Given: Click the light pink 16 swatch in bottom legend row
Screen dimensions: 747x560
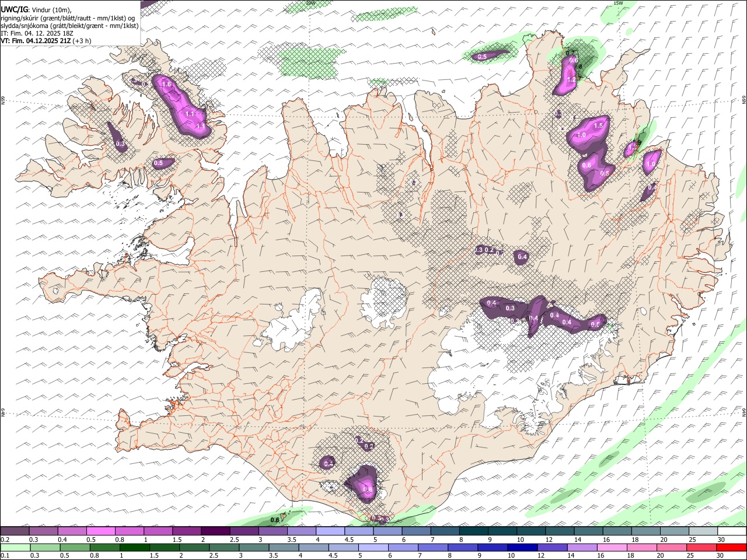Looking at the screenshot, I should coord(612,547).
